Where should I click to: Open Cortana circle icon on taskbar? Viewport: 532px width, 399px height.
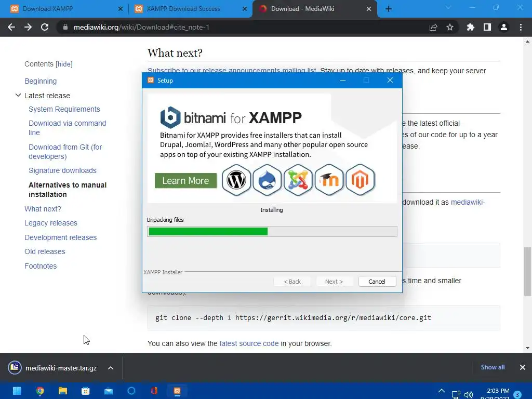[x=131, y=391]
